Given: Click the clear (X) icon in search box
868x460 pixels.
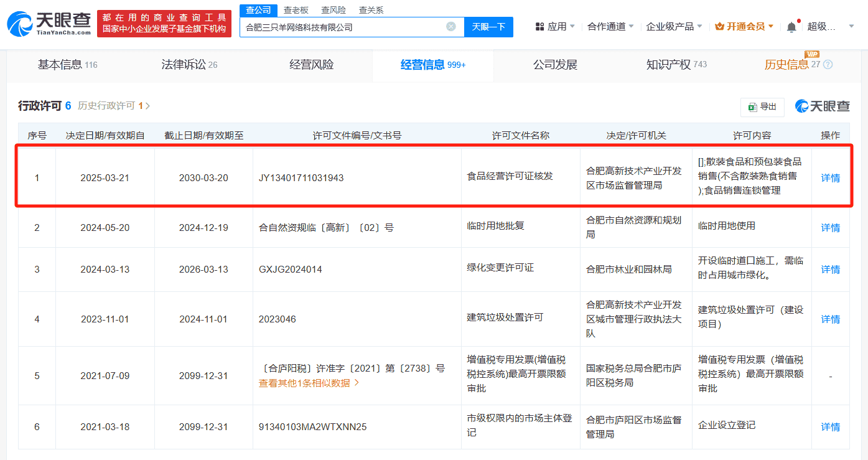Looking at the screenshot, I should coord(450,26).
